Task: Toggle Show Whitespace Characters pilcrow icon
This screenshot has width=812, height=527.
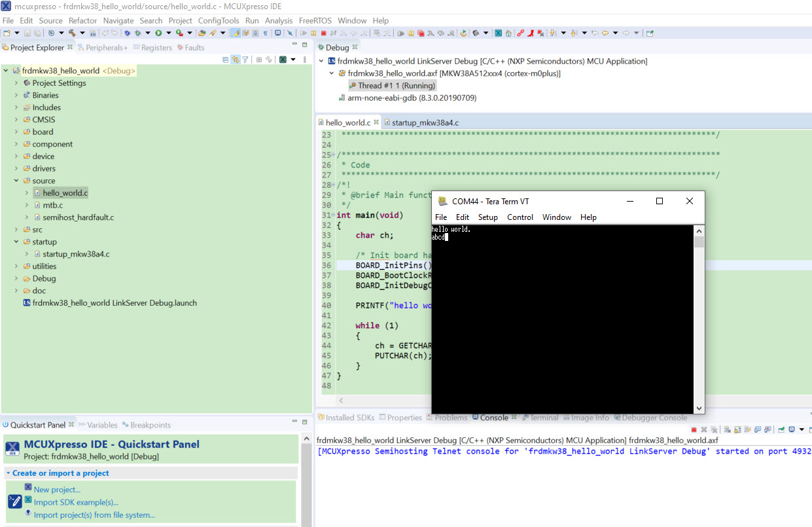Action: [x=266, y=33]
